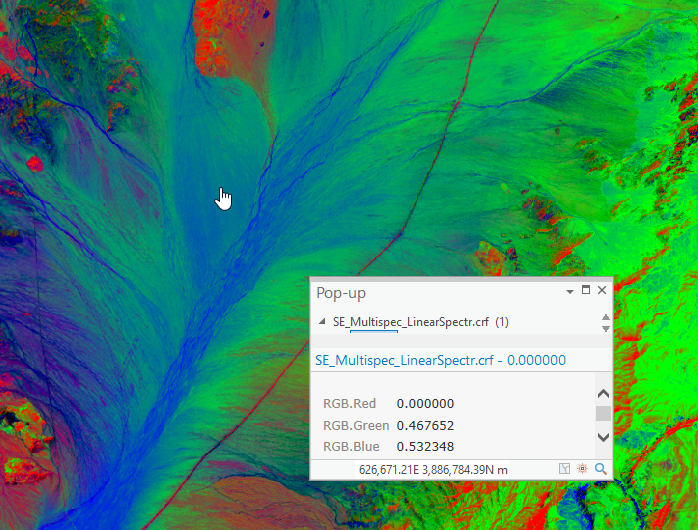Image resolution: width=698 pixels, height=530 pixels.
Task: Flash the identified feature on map
Action: coord(582,469)
